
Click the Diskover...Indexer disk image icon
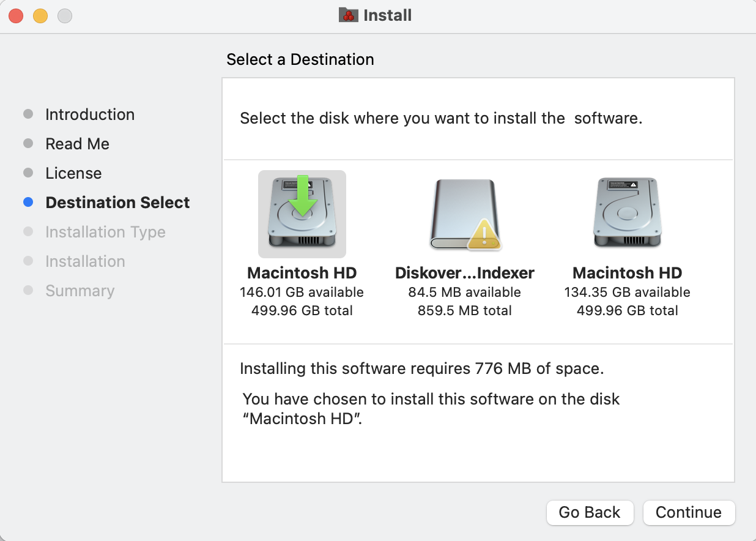click(x=465, y=214)
